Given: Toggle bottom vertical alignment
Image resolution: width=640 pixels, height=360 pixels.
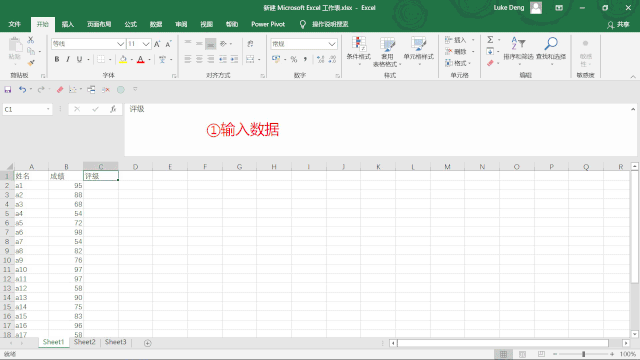Looking at the screenshot, I should 211,43.
